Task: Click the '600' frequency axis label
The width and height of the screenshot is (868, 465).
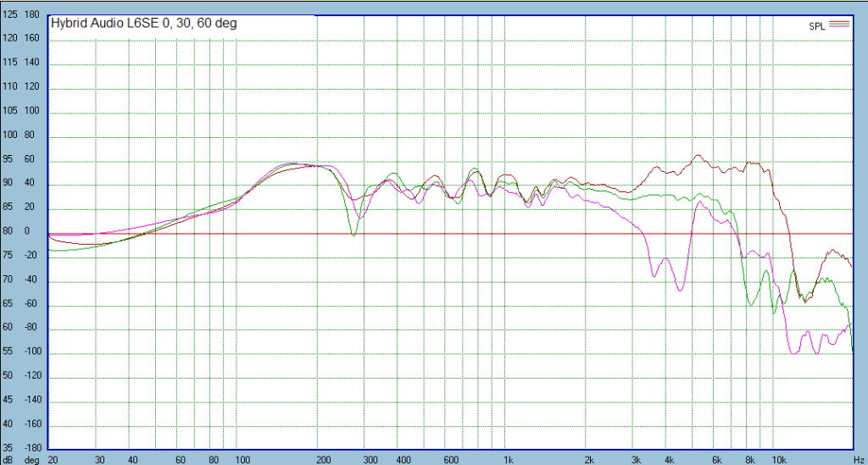Action: 451,460
